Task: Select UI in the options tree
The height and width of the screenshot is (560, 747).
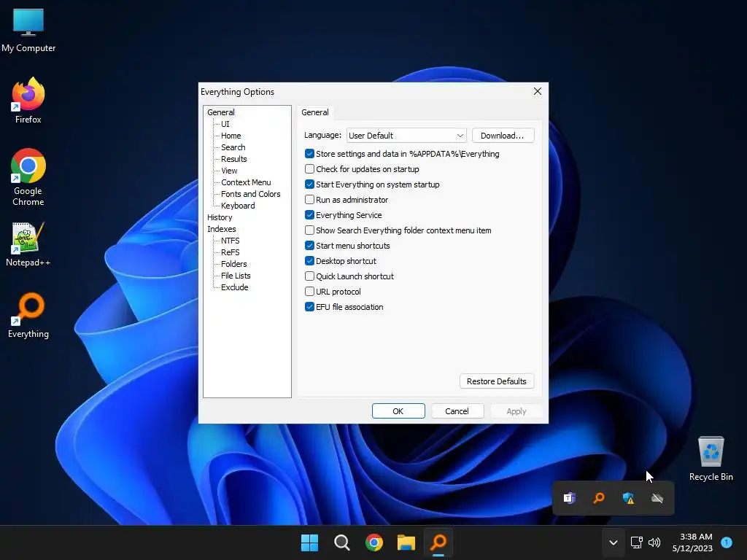Action: point(225,124)
